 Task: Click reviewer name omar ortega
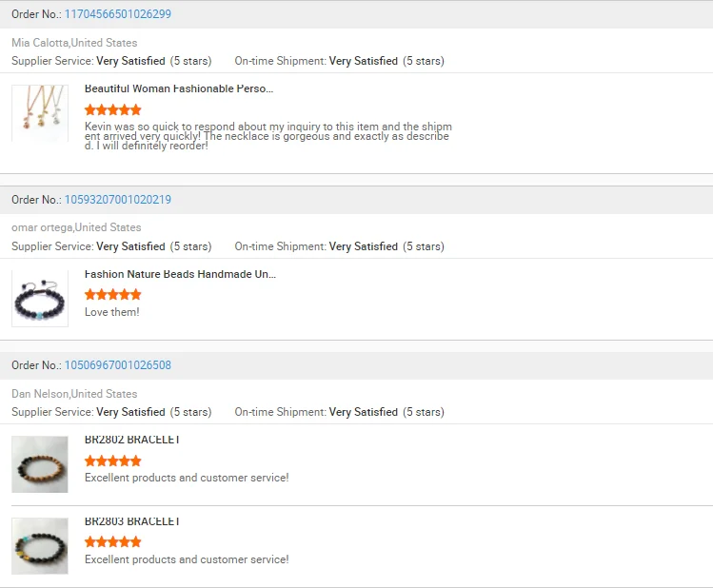pyautogui.click(x=42, y=227)
